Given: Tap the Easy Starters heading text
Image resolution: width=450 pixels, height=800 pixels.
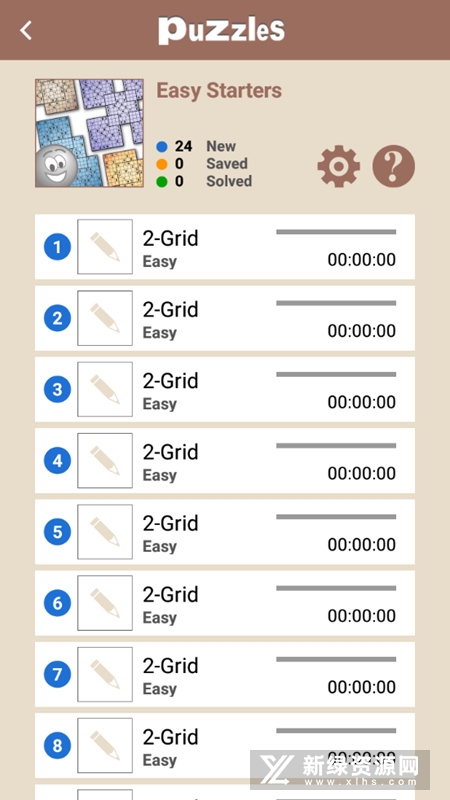Looking at the screenshot, I should pos(219,91).
